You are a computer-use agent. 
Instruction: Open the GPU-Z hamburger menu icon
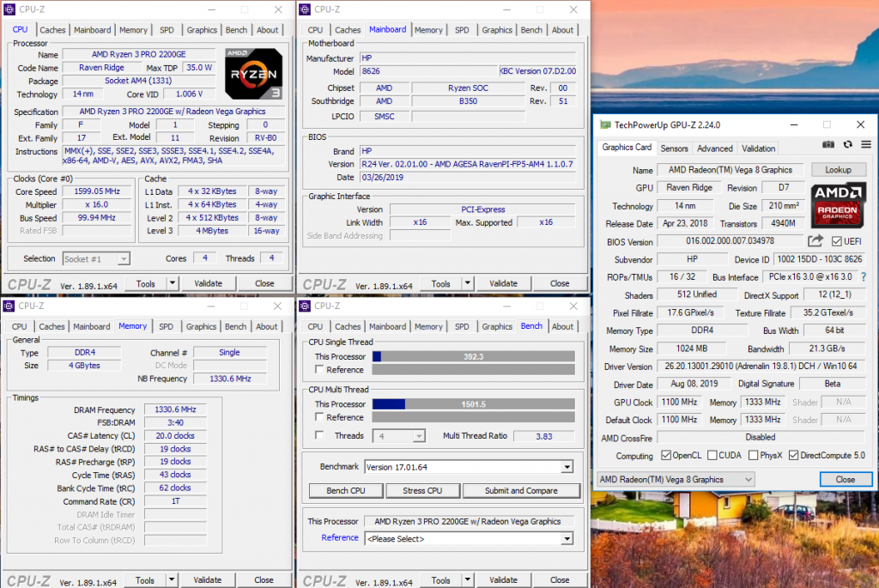tap(866, 144)
